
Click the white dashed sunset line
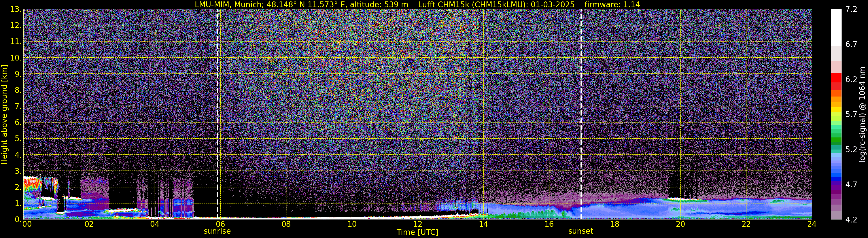(x=581, y=114)
